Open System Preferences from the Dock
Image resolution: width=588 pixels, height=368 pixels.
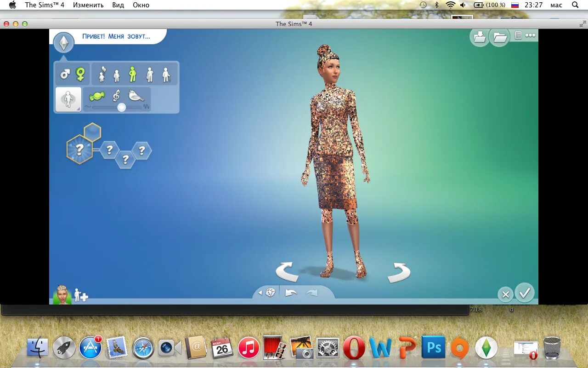click(328, 348)
